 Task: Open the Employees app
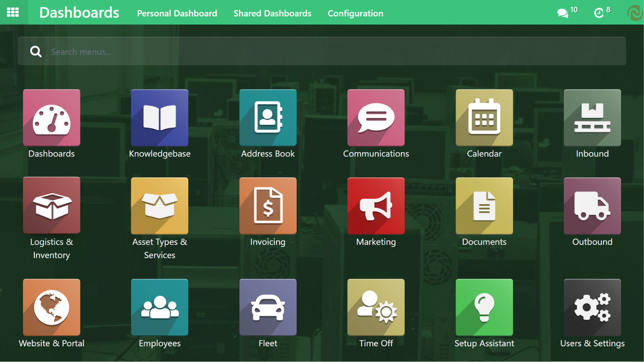159,307
